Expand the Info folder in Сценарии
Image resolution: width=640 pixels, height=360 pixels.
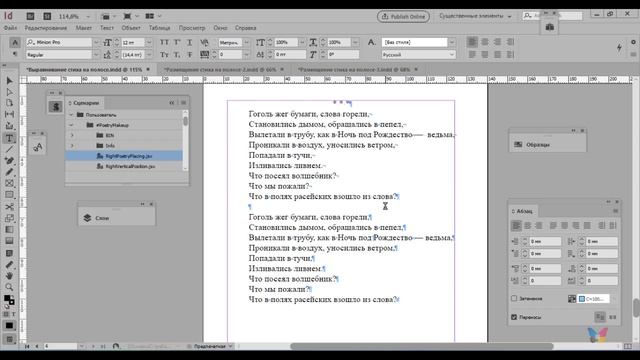[x=72, y=145]
